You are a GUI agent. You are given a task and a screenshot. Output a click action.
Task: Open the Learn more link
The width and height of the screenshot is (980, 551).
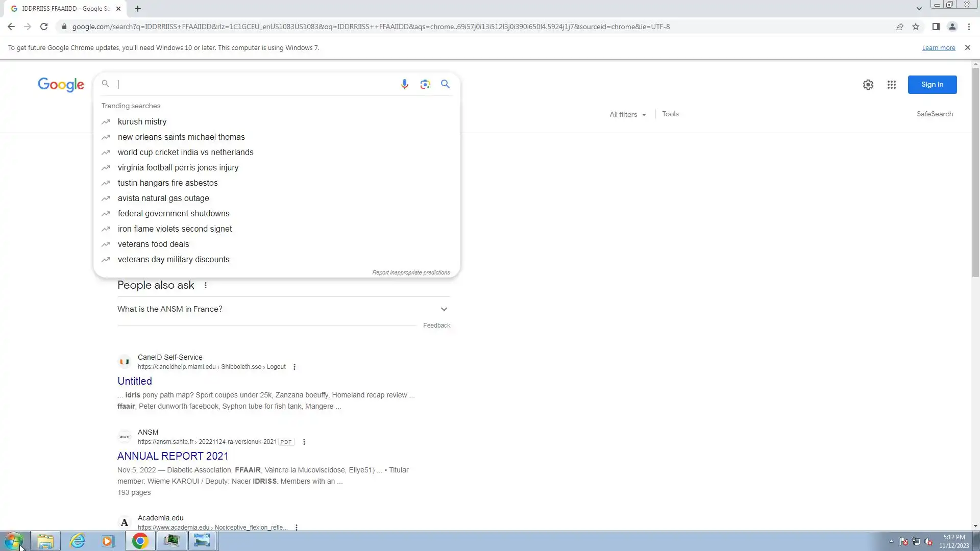pos(938,48)
